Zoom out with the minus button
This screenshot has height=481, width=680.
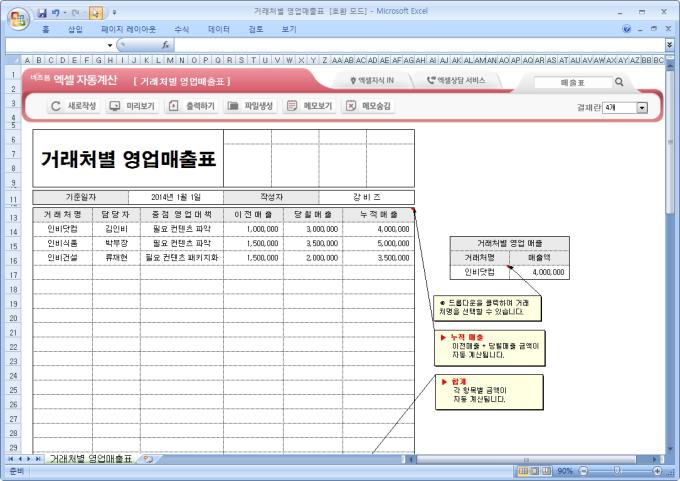coord(583,471)
